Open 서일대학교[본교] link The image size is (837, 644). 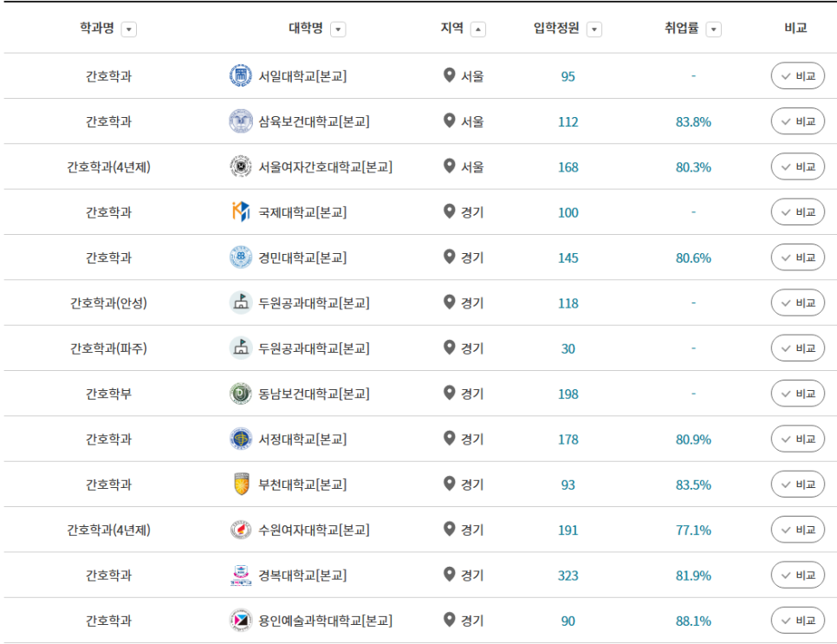(302, 75)
